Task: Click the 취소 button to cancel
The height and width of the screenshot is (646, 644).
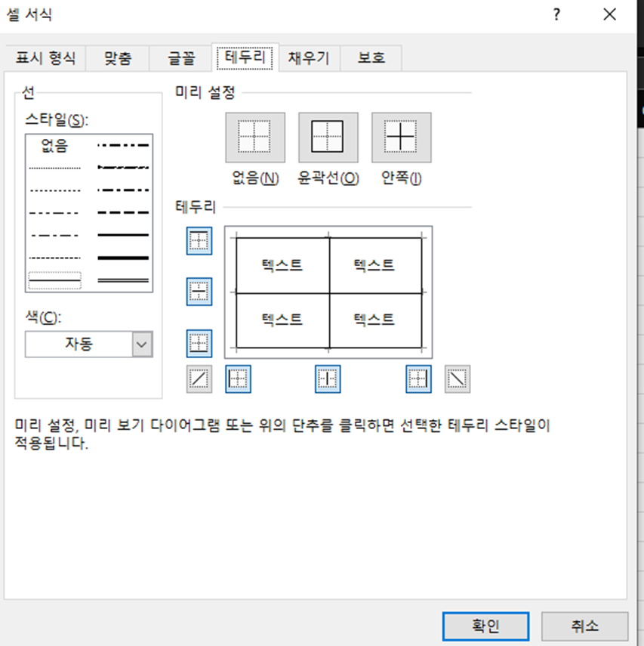Action: point(585,626)
